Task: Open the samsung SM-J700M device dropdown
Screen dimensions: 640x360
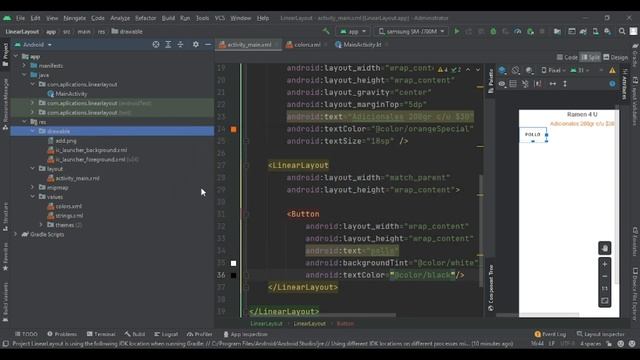Action: point(411,31)
